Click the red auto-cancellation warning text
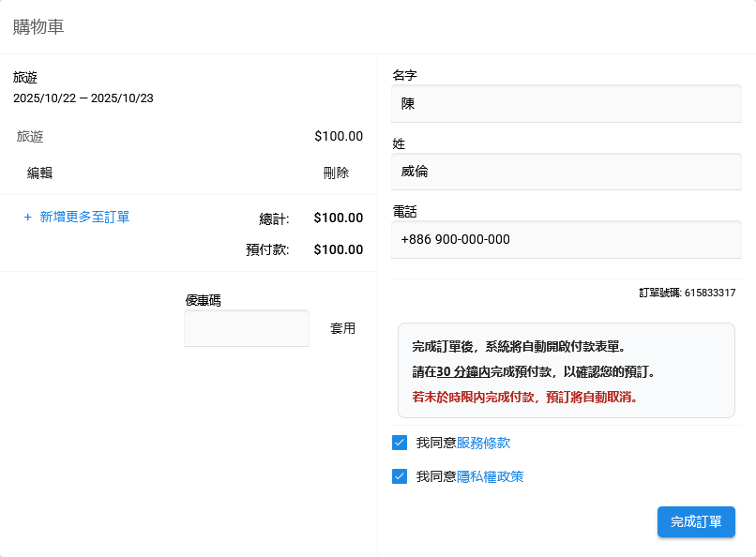The height and width of the screenshot is (557, 756). (525, 397)
